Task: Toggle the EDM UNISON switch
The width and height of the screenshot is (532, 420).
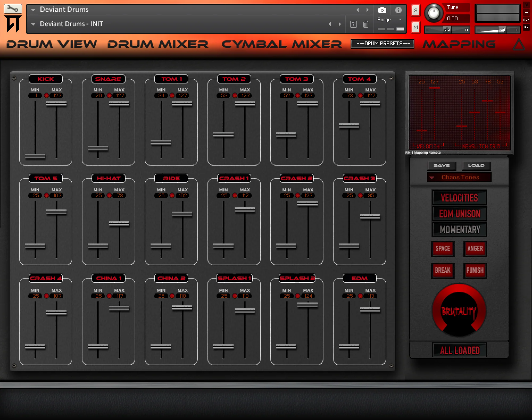Action: pyautogui.click(x=459, y=214)
